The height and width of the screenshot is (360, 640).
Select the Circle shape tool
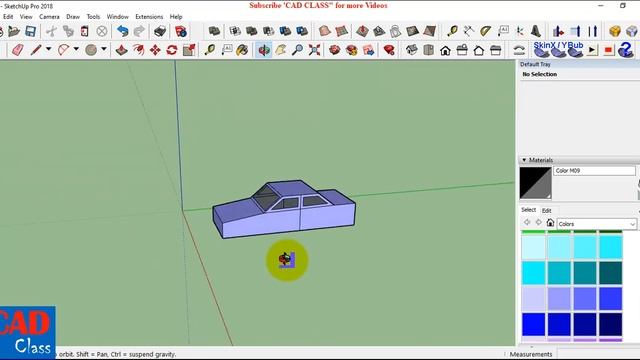(x=91, y=50)
